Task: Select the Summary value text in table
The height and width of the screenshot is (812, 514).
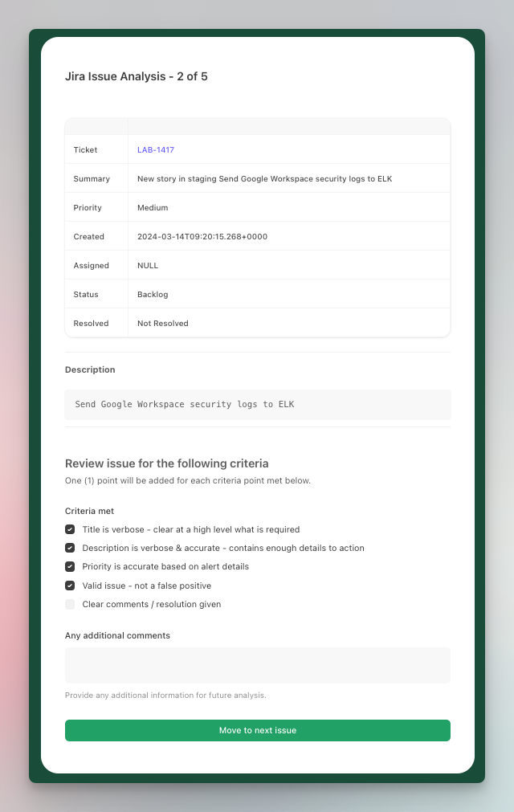Action: pyautogui.click(x=264, y=179)
